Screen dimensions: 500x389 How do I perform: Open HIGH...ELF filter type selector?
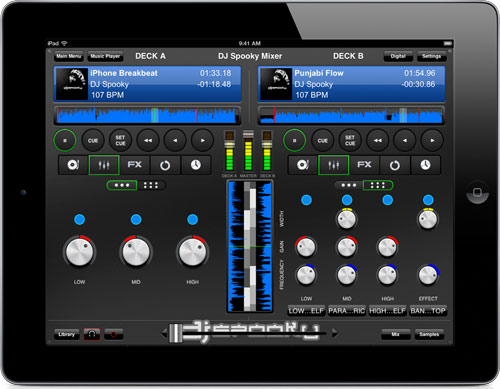387,311
